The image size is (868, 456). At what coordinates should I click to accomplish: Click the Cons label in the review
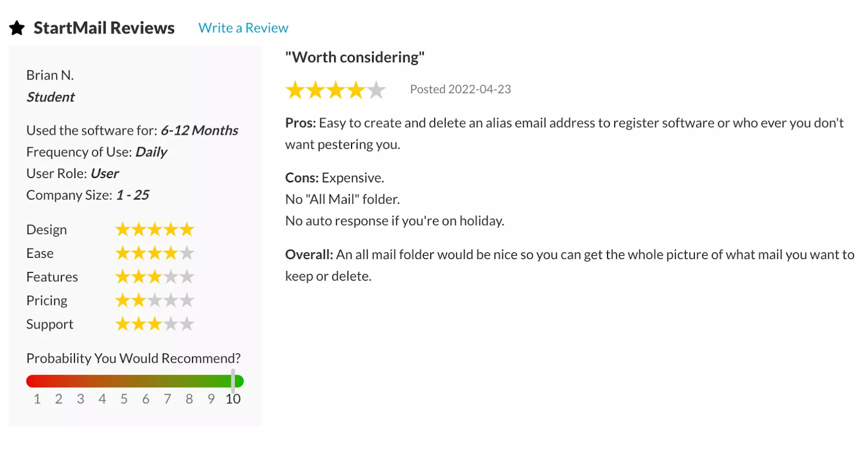click(x=302, y=178)
